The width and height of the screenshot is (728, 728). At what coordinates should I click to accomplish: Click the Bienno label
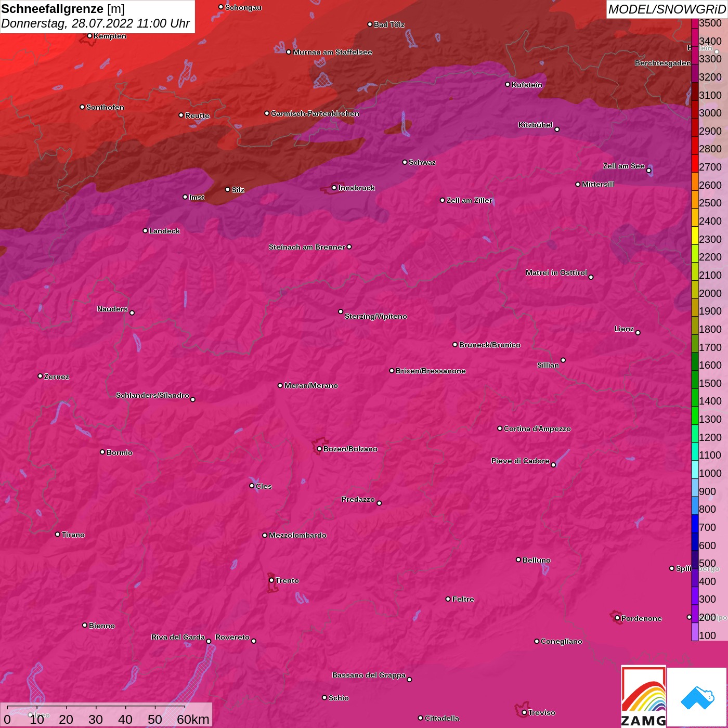102,626
